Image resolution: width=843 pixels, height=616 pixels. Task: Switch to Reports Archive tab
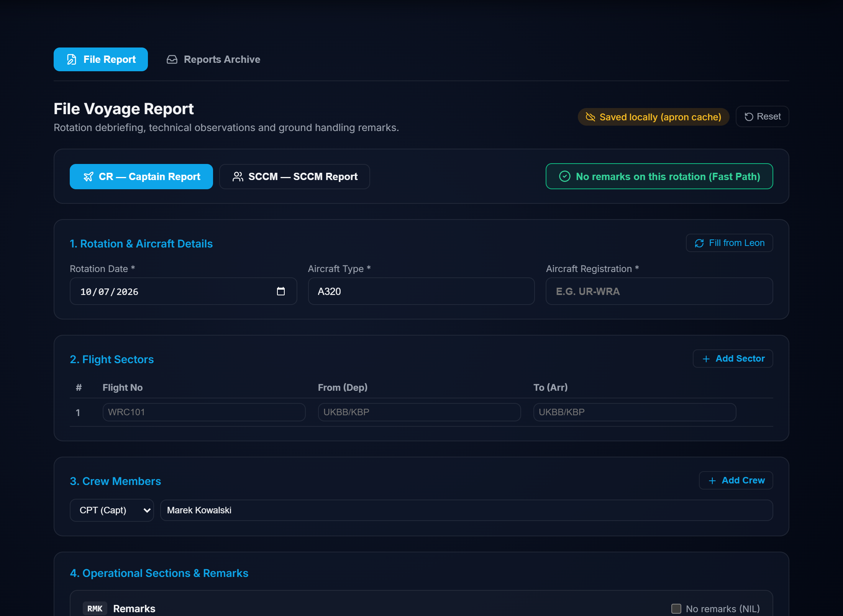point(213,59)
